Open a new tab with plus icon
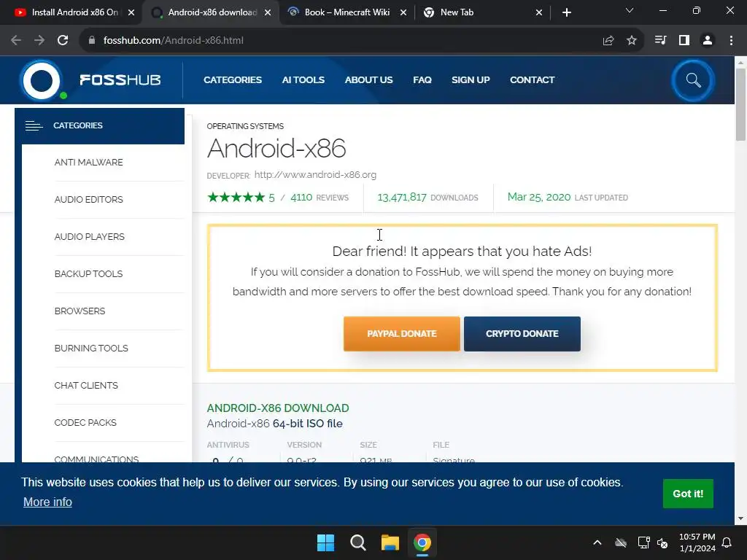The width and height of the screenshot is (747, 560). [566, 12]
